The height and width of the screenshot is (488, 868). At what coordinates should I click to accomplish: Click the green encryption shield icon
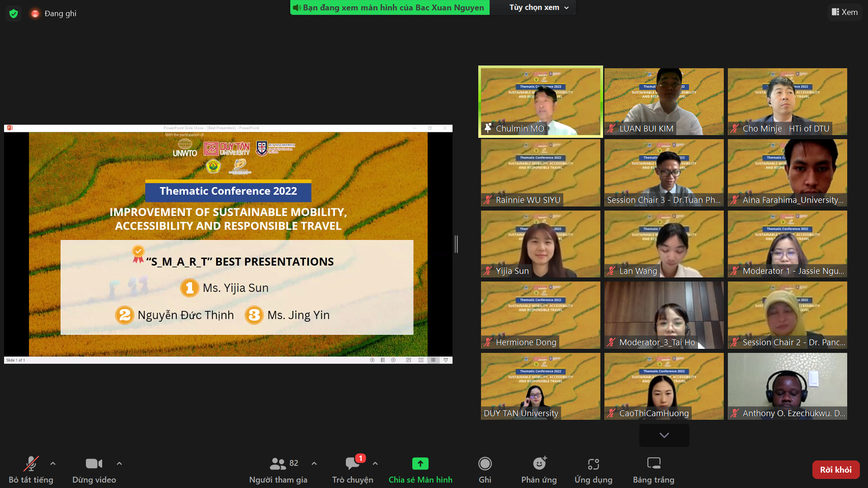click(x=14, y=14)
